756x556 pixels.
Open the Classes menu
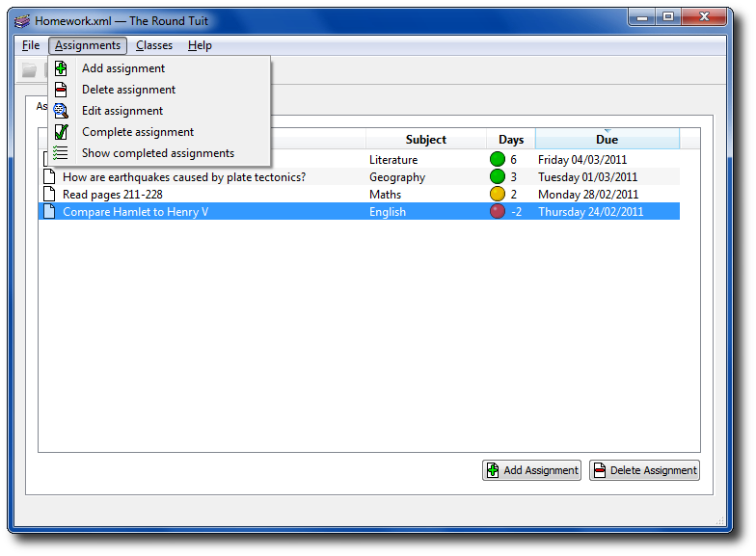point(154,45)
